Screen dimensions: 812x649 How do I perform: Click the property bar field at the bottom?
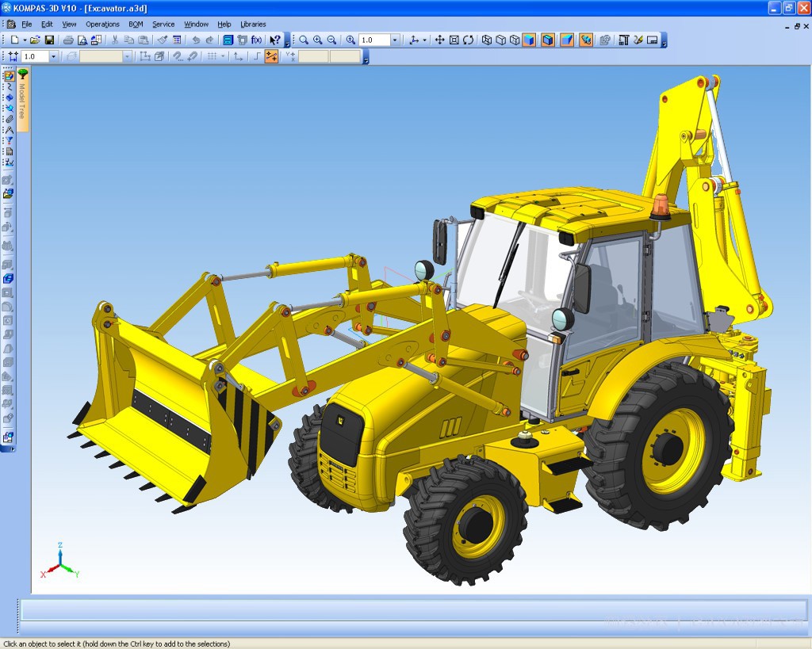click(406, 610)
